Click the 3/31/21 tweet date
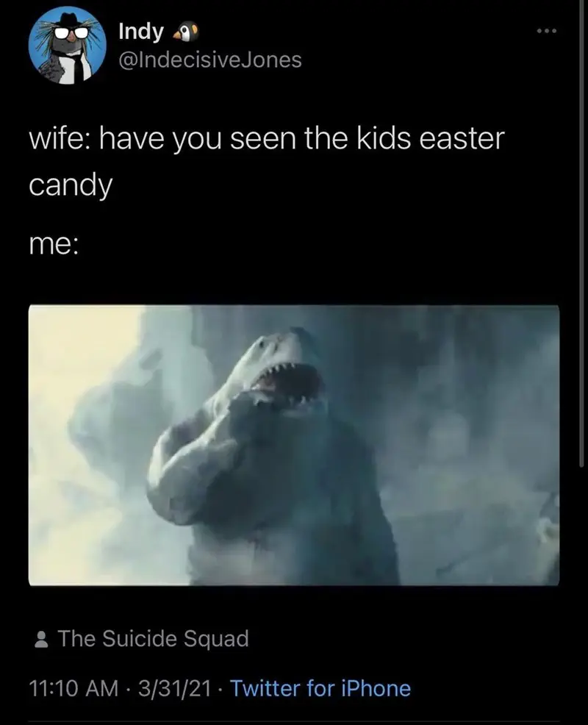The width and height of the screenshot is (588, 725). pos(174,688)
